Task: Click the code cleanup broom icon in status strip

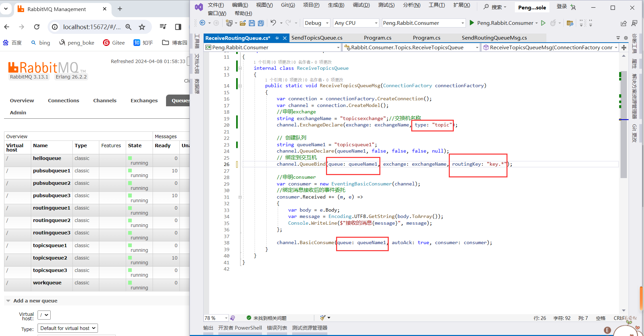Action: pyautogui.click(x=323, y=318)
